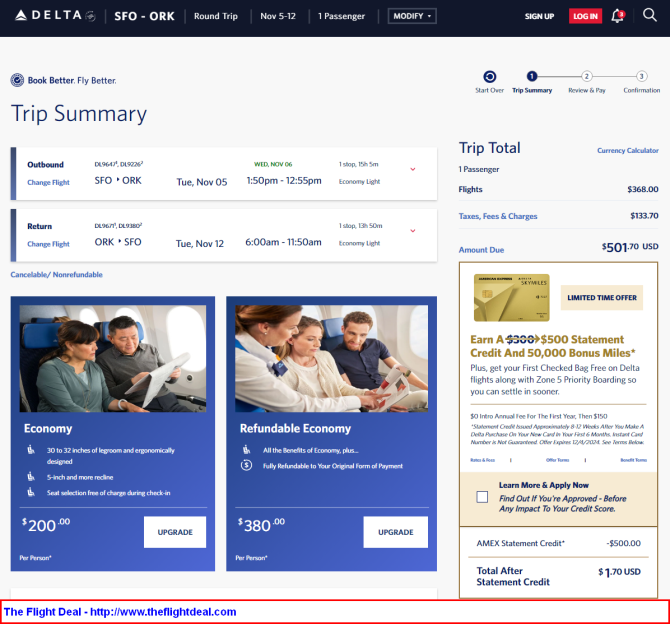
Task: Click the Amount Due link
Action: tap(481, 250)
